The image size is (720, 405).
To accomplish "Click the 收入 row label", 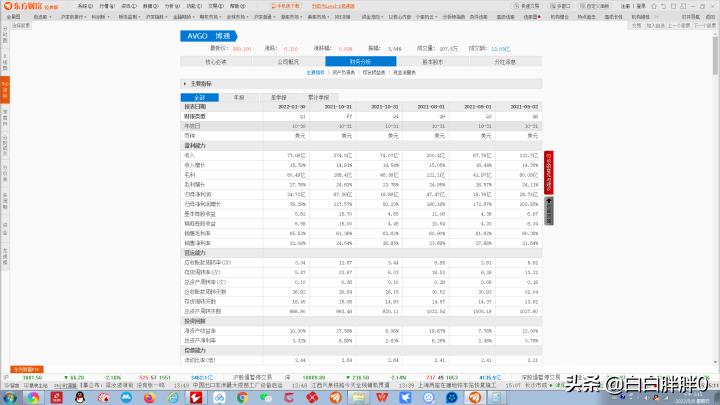I will pyautogui.click(x=189, y=155).
